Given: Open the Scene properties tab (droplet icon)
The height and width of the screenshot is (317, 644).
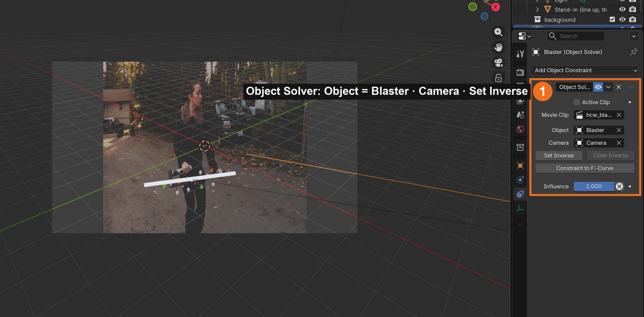Looking at the screenshot, I should [520, 115].
